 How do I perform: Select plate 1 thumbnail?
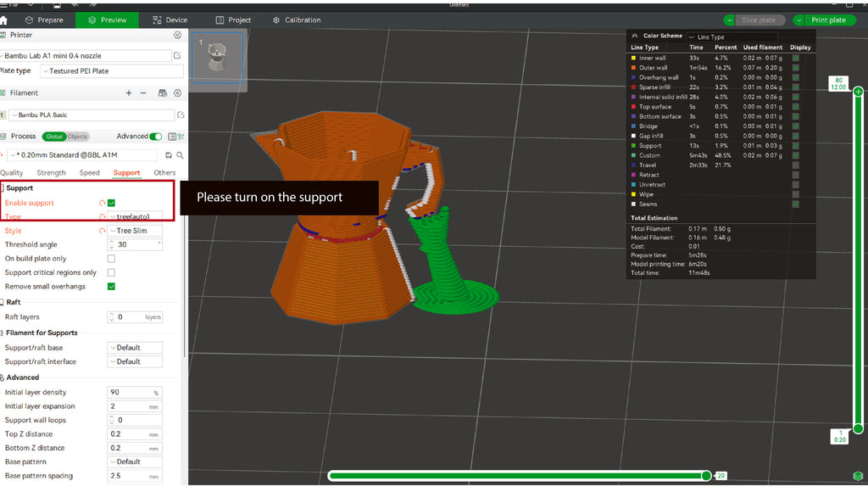pyautogui.click(x=218, y=57)
